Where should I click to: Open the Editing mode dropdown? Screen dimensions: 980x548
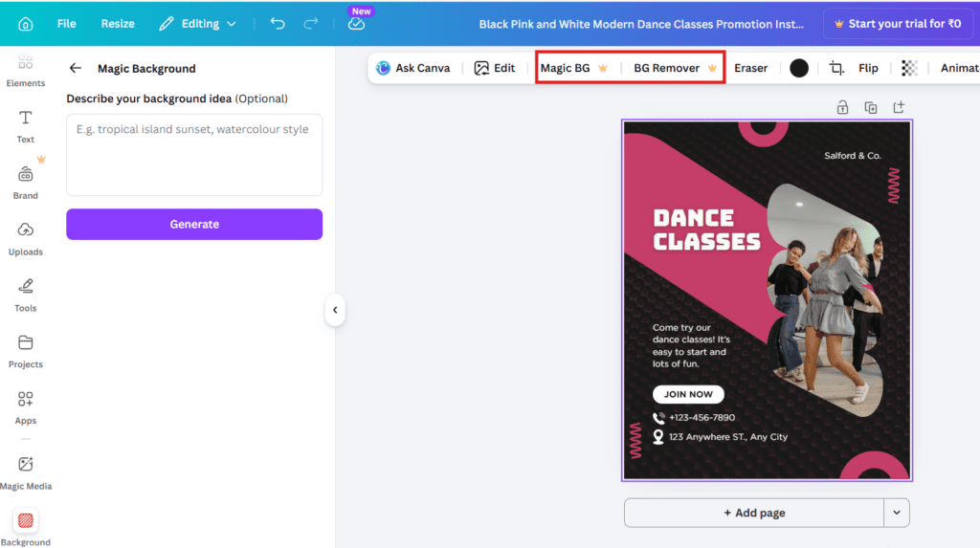(198, 24)
